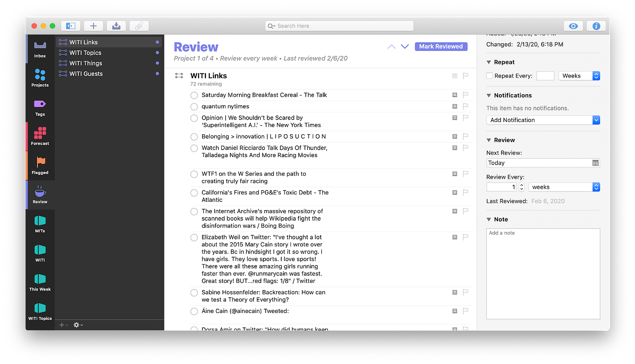Screen dimensions: 635x364
Task: Click the paperclip attachments toolbar button
Action: click(139, 26)
